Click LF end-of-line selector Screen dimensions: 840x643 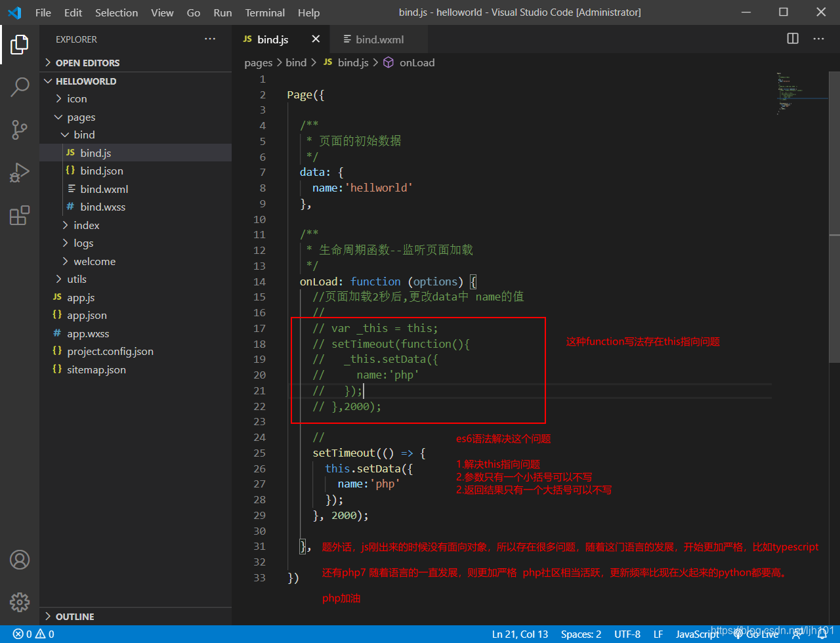[x=658, y=634]
